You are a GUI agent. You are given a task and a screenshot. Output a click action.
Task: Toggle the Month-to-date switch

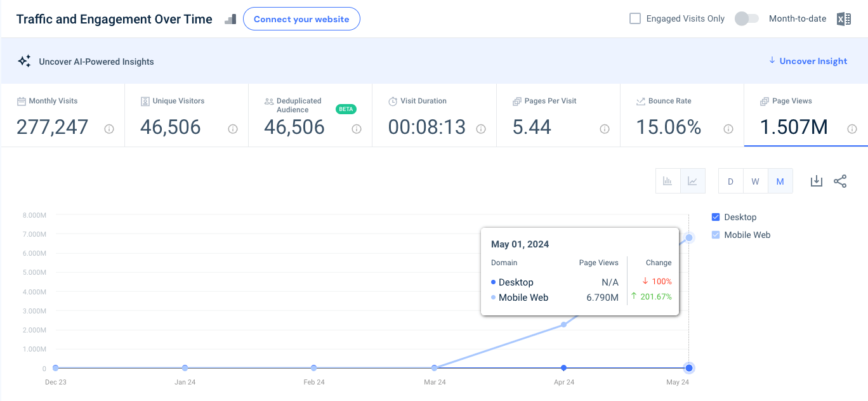click(x=746, y=18)
